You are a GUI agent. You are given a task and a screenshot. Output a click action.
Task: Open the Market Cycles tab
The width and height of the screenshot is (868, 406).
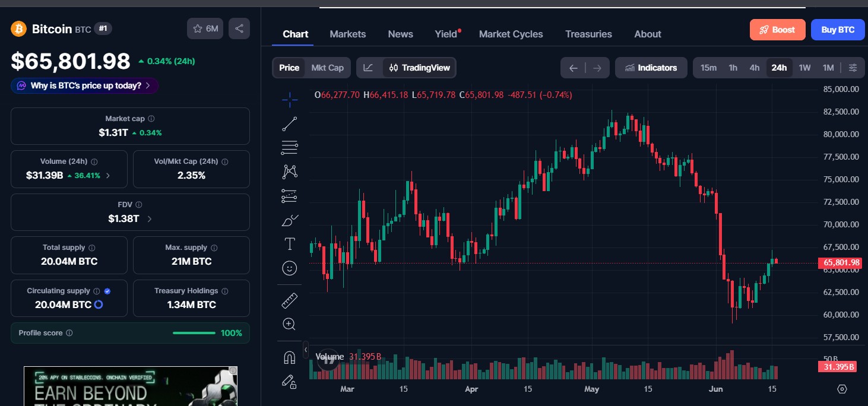[511, 34]
